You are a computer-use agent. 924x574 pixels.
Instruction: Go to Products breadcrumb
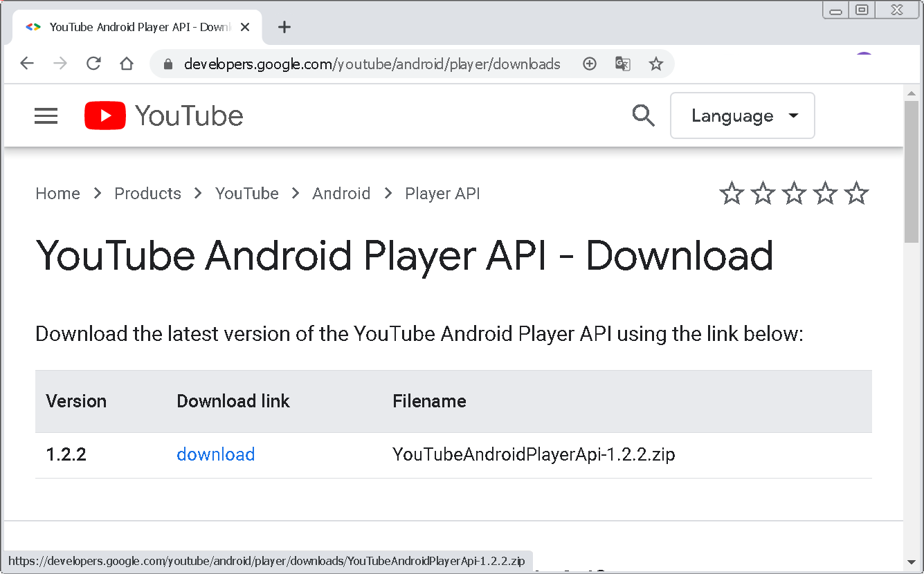click(148, 194)
